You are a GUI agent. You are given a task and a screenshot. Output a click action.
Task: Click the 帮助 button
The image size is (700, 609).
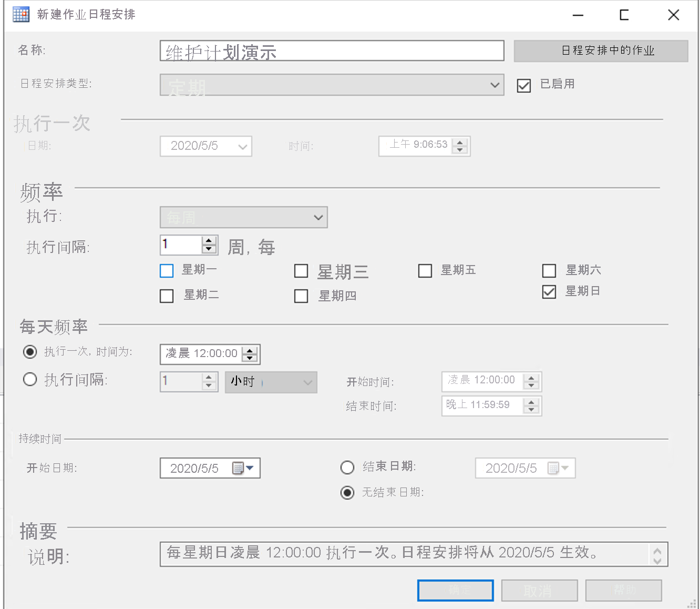click(623, 590)
